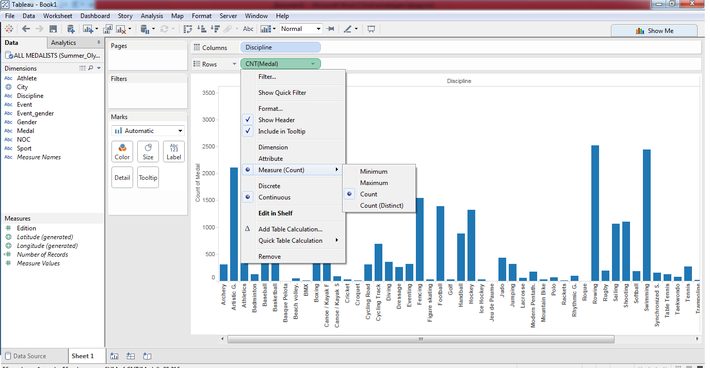
Task: Open the Normal fit dropdown
Action: point(300,29)
